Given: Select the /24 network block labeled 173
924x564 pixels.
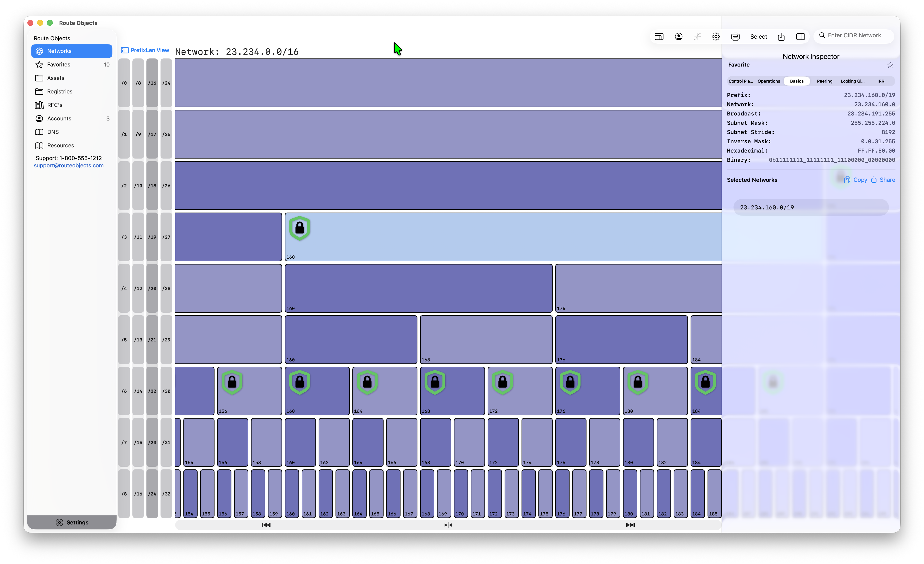Looking at the screenshot, I should [x=511, y=493].
